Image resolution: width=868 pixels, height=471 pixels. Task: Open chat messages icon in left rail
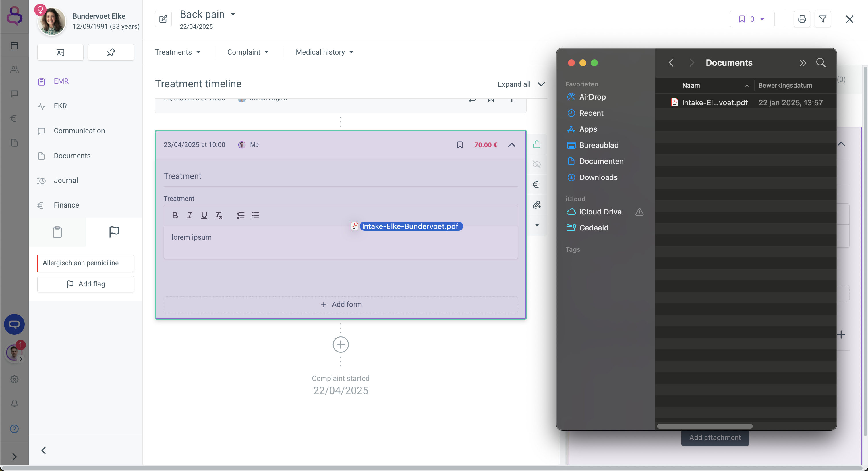point(14,94)
